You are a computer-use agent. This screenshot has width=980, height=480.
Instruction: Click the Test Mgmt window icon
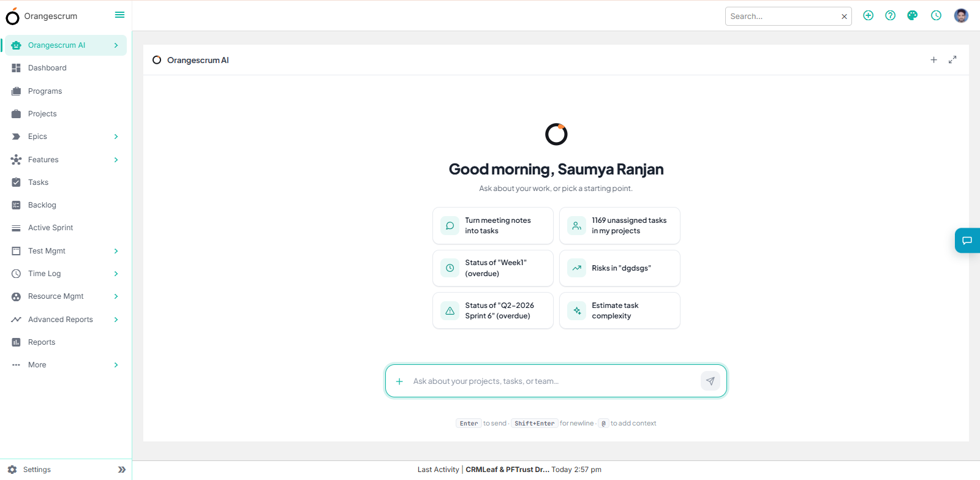[x=16, y=251]
